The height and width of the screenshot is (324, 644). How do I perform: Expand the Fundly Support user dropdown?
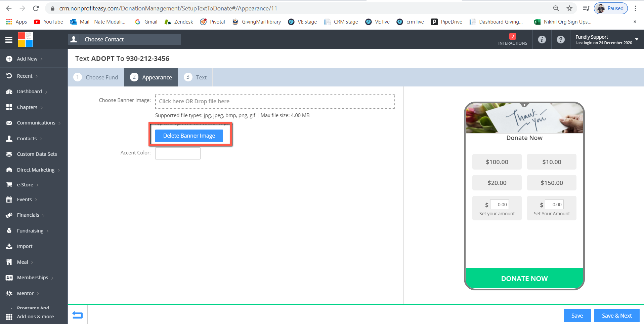(636, 39)
